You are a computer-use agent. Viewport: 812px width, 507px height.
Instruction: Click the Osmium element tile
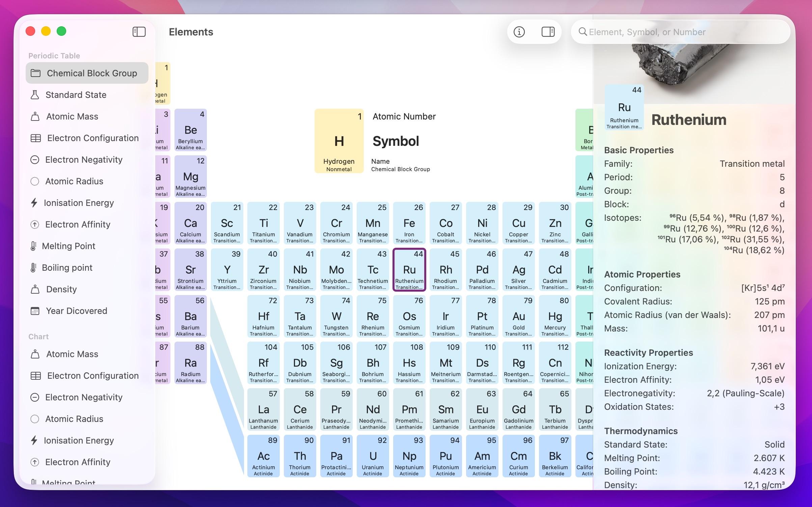point(409,316)
